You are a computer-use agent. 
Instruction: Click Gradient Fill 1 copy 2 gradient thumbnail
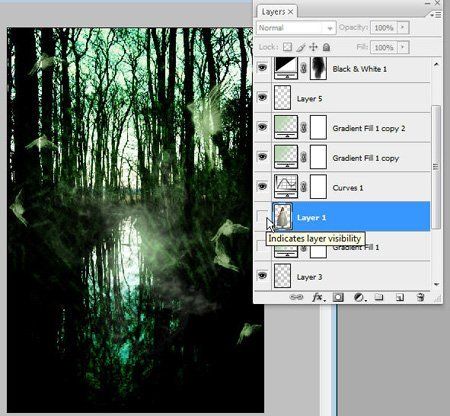286,127
